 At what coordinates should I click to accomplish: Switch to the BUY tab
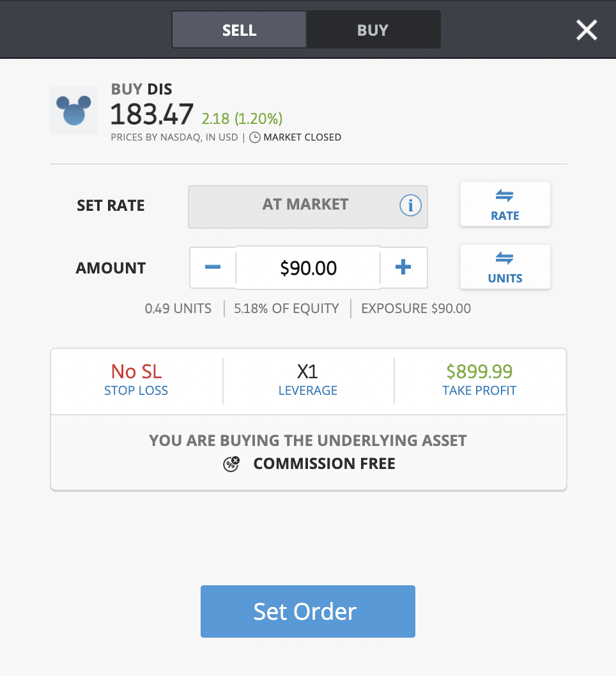(x=373, y=30)
